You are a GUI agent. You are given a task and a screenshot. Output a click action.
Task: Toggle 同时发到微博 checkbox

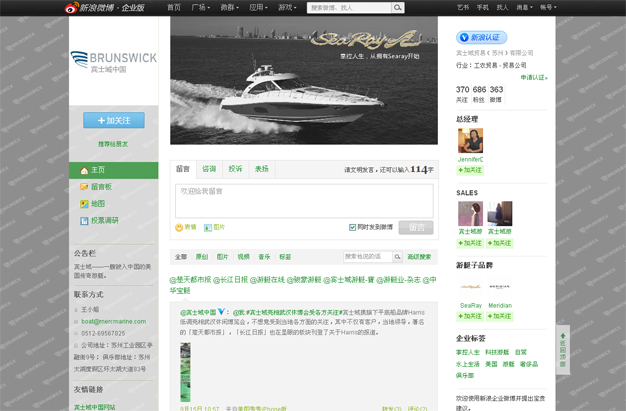353,227
